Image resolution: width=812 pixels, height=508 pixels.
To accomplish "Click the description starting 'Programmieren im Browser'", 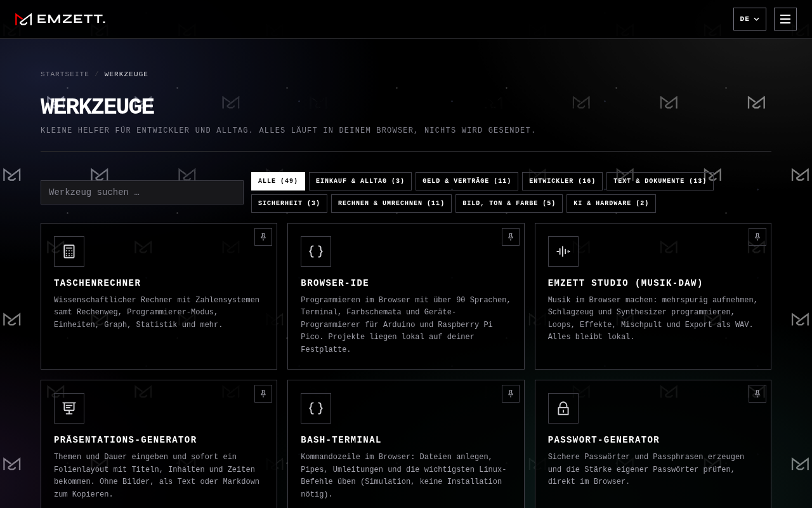I will (x=406, y=324).
